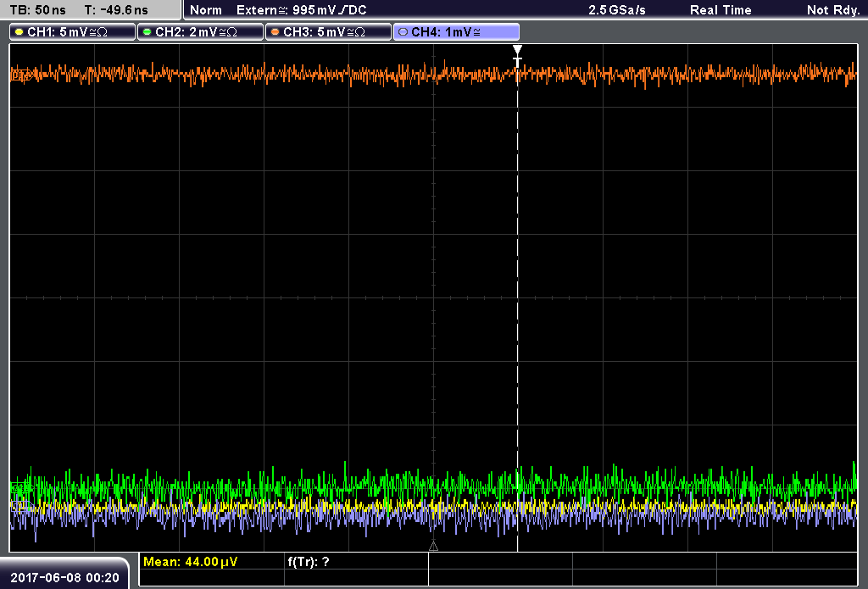The image size is (868, 589).
Task: Click the Not Rdy. status label
Action: coord(833,10)
